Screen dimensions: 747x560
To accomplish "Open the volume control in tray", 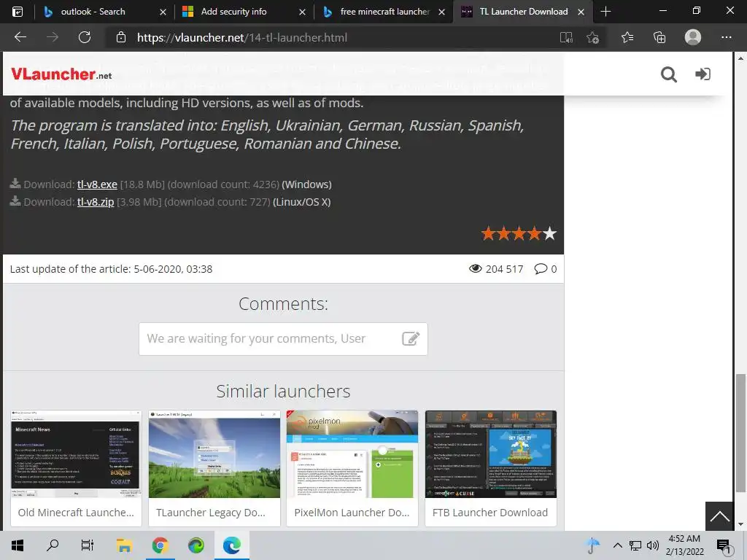I will (653, 545).
